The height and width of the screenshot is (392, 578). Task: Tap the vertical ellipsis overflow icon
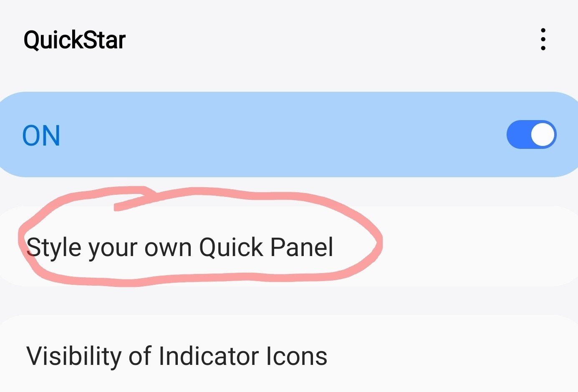click(x=543, y=40)
